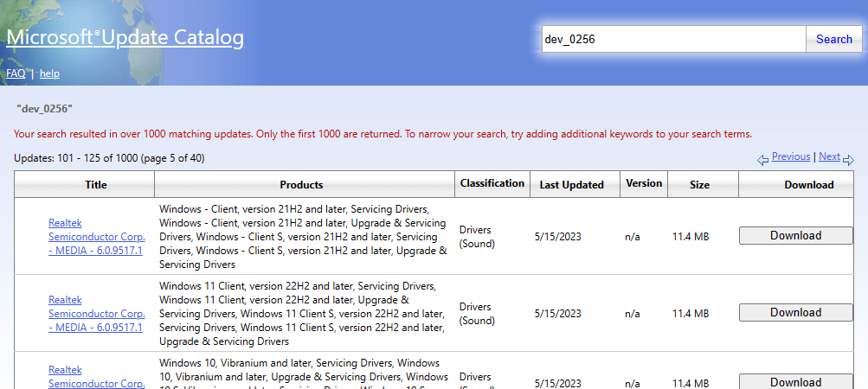Go to the Previous results page

(x=790, y=156)
